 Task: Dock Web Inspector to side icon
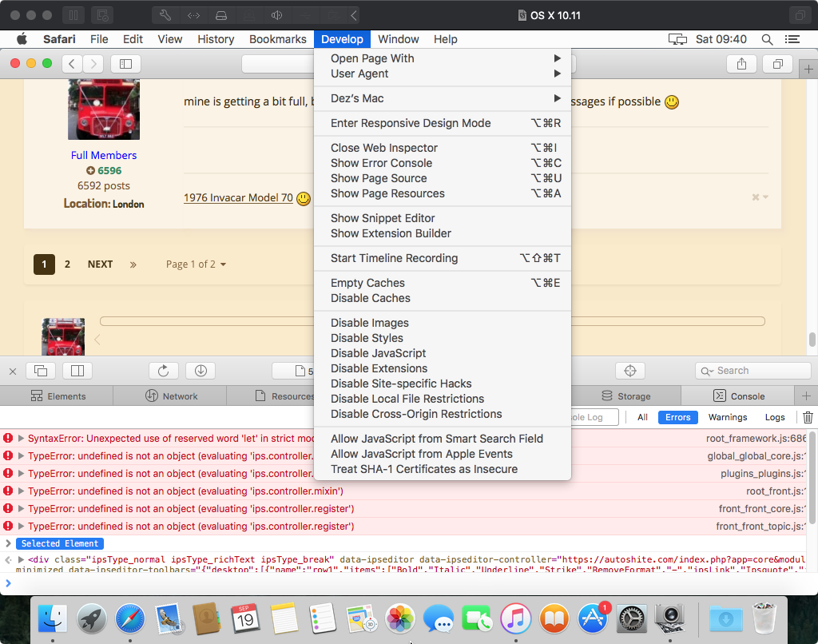[77, 371]
